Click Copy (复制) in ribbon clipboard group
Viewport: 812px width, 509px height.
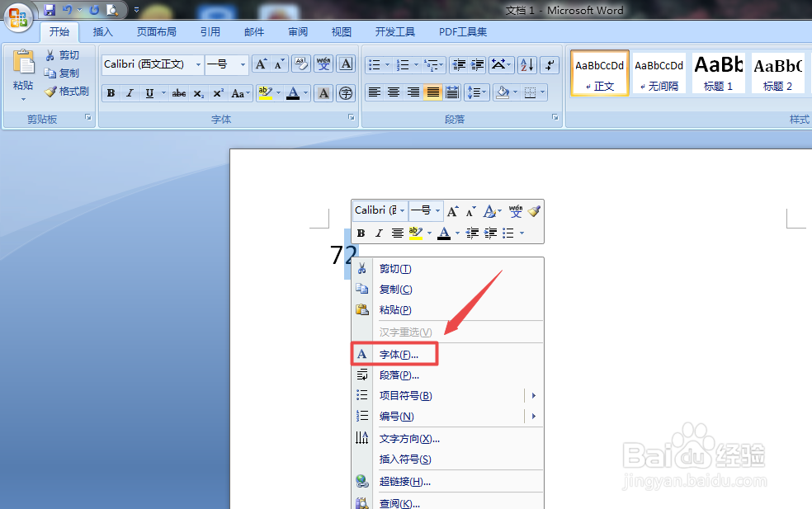tap(62, 73)
